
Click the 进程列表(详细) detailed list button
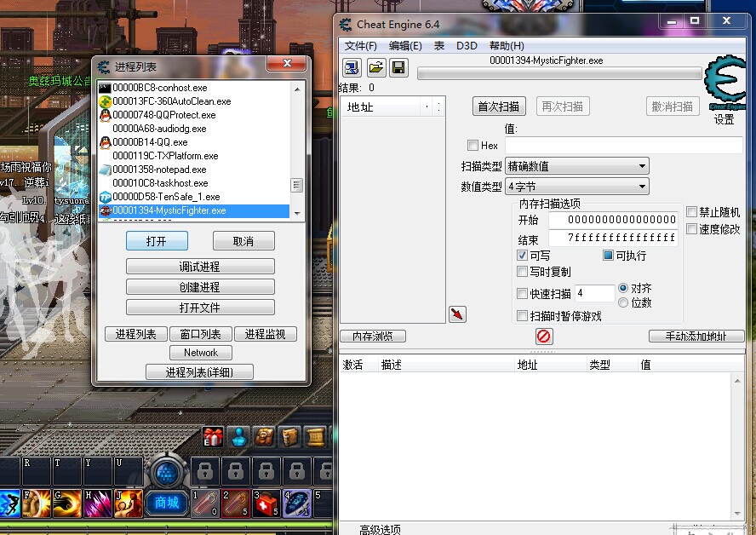tap(199, 372)
